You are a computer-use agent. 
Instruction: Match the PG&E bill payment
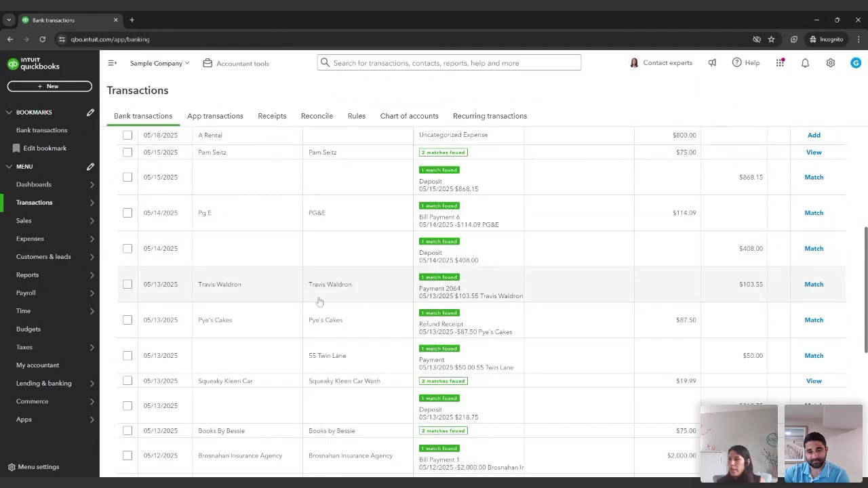tap(814, 213)
